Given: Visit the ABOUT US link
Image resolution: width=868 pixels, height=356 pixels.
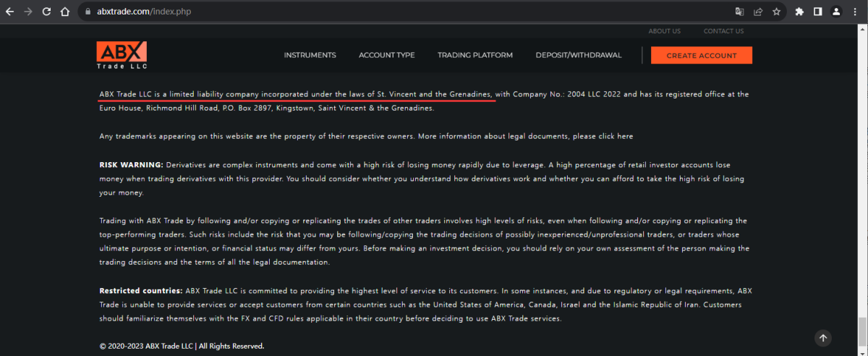Looking at the screenshot, I should [664, 31].
